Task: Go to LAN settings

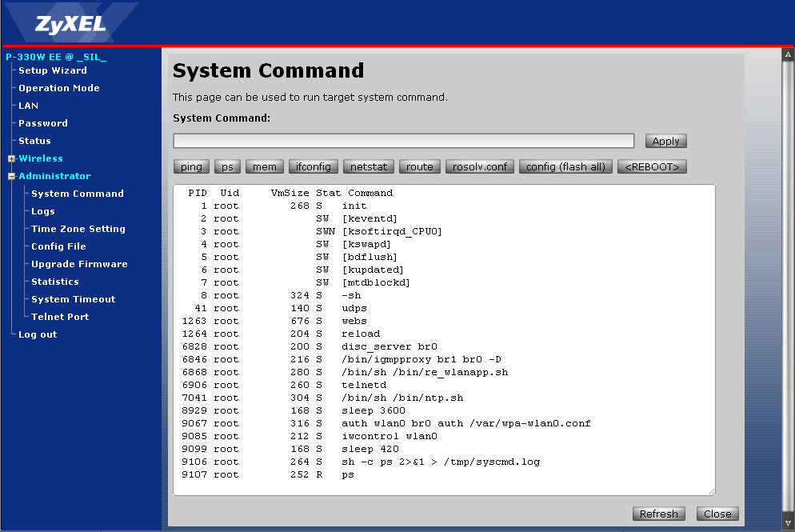Action: (29, 106)
